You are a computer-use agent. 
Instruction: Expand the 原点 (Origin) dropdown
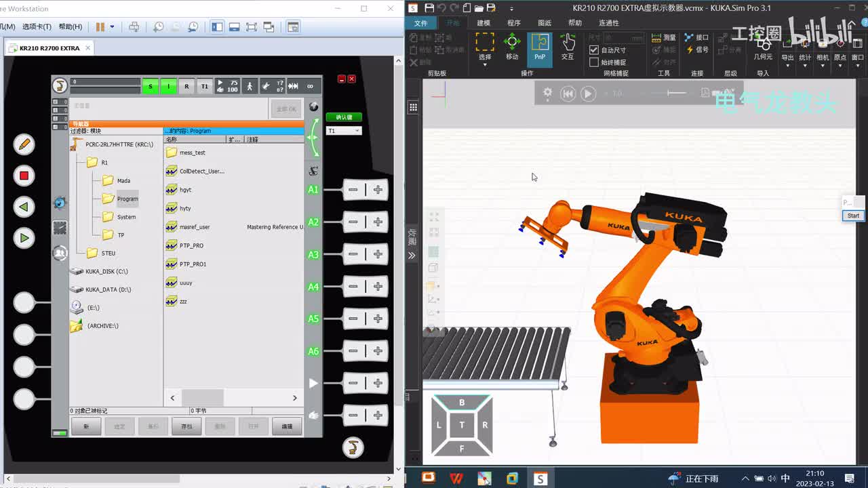tap(840, 65)
